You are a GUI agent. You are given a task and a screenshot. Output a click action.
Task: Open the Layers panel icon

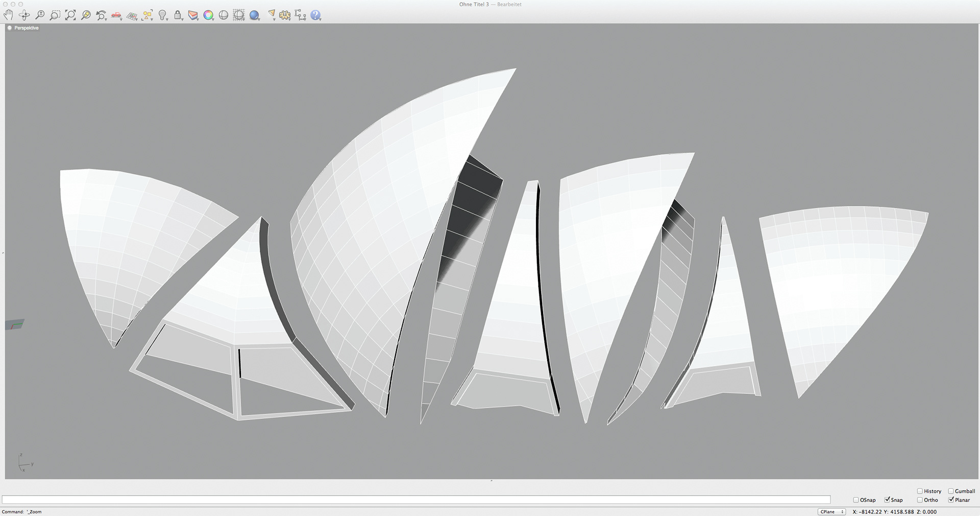(193, 15)
